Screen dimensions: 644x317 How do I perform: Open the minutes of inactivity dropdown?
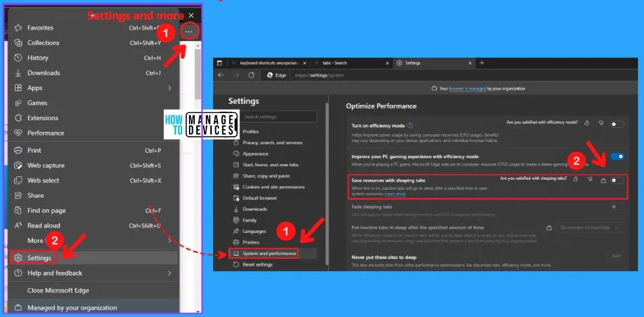point(590,227)
